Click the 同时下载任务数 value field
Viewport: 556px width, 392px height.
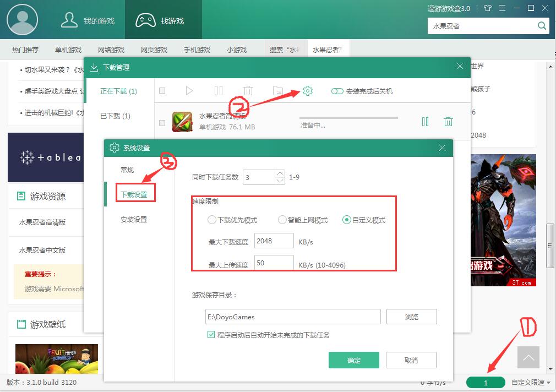pos(259,177)
